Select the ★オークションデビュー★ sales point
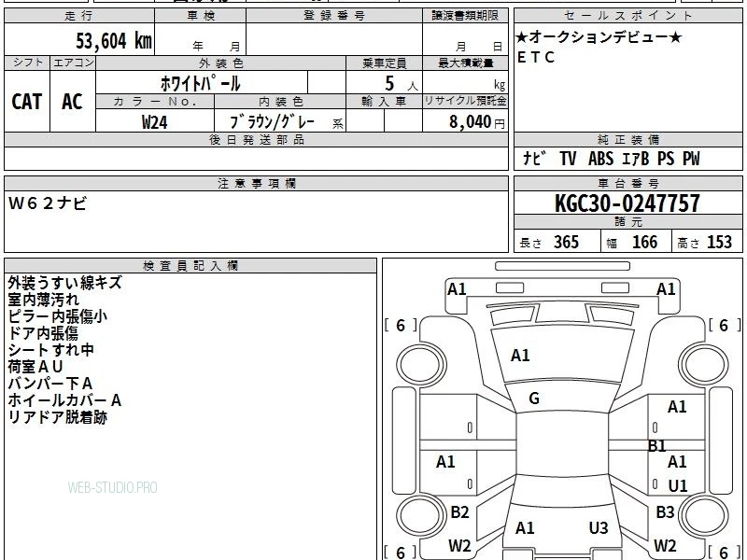This screenshot has height=560, width=747. tap(599, 37)
